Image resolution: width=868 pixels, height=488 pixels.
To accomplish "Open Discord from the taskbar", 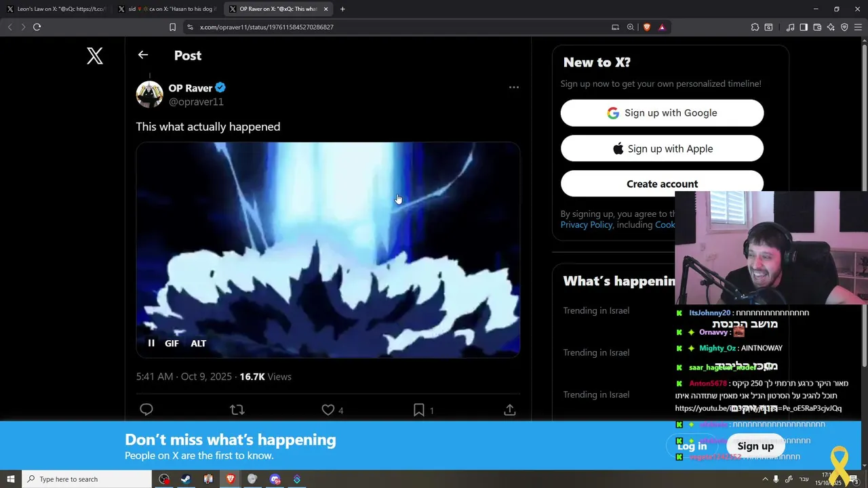I will pos(275,479).
